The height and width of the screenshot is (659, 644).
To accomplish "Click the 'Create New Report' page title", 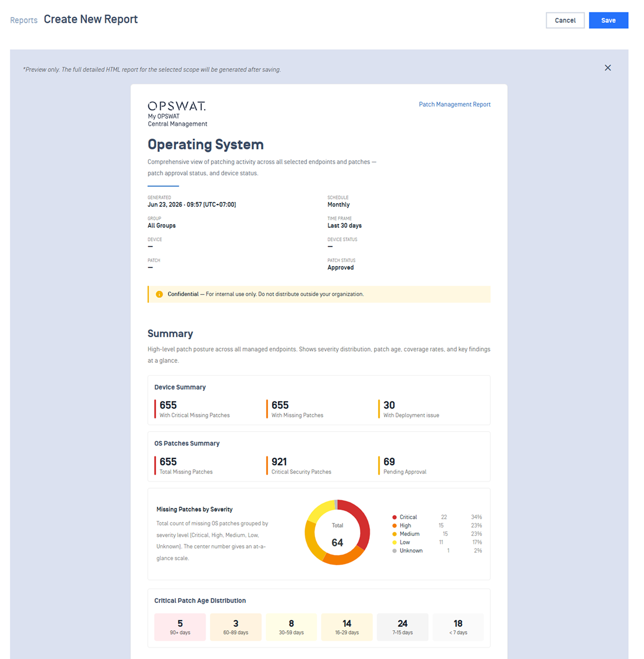I will (x=91, y=19).
